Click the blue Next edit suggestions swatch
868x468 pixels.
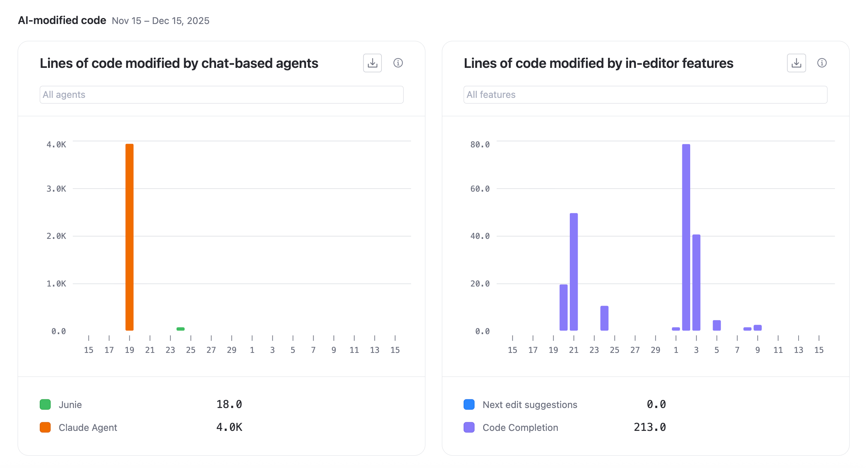pos(469,405)
